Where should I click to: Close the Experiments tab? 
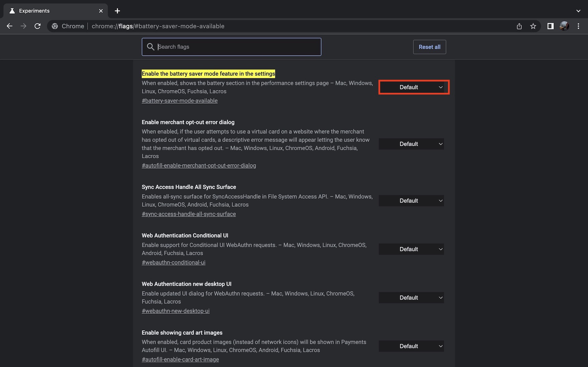point(101,11)
